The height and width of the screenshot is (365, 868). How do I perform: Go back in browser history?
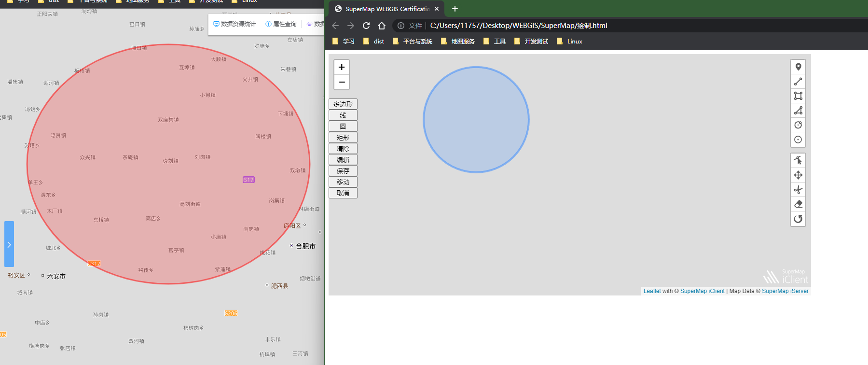pyautogui.click(x=335, y=26)
